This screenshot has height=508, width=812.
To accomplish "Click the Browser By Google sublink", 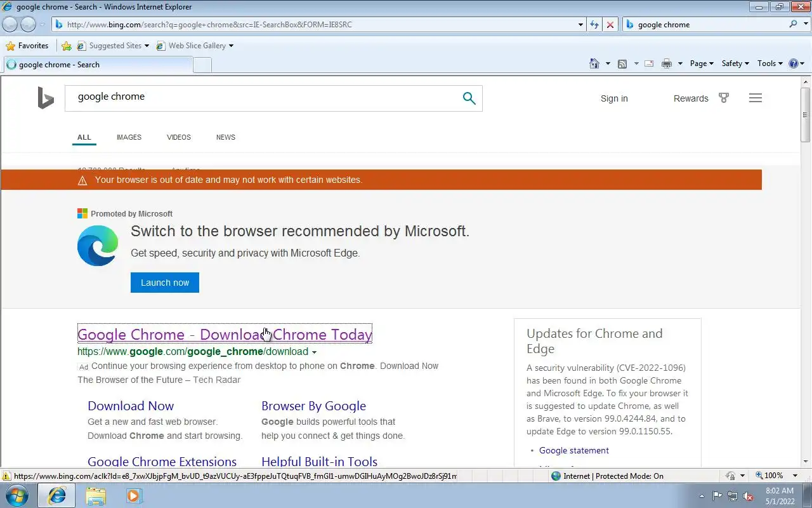I will (313, 406).
